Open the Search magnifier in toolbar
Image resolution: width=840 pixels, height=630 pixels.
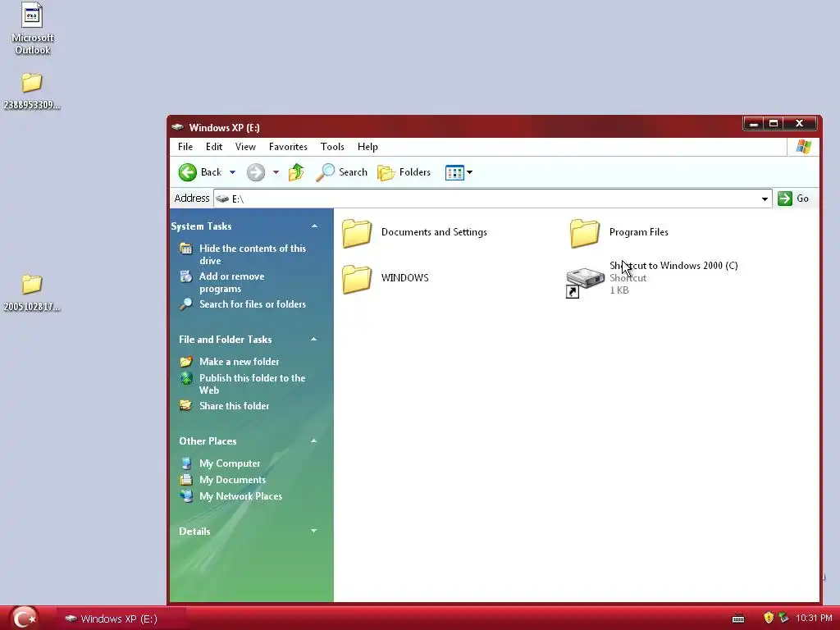click(x=325, y=172)
